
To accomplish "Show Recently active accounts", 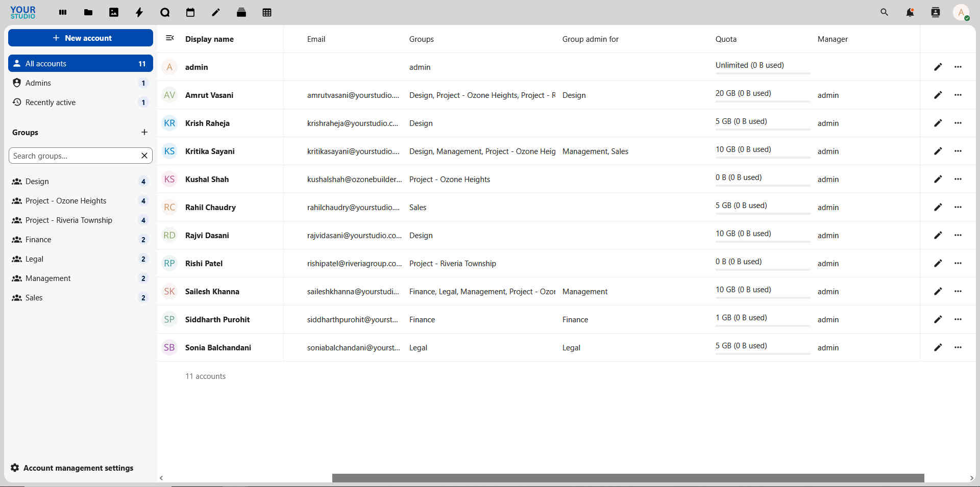I will pos(81,102).
